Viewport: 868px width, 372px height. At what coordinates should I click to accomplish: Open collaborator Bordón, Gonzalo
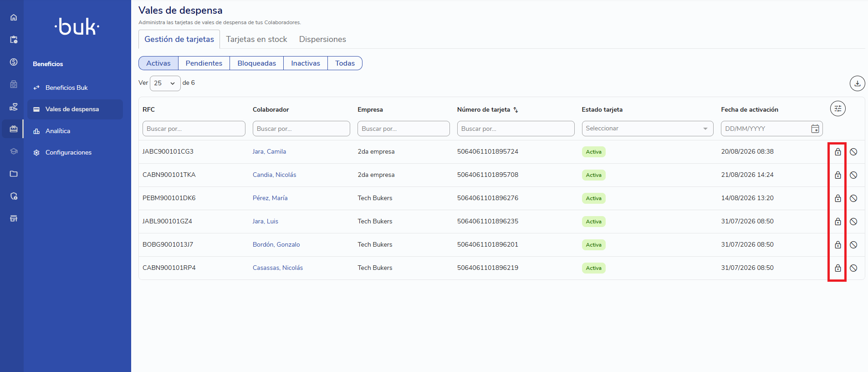(x=276, y=244)
